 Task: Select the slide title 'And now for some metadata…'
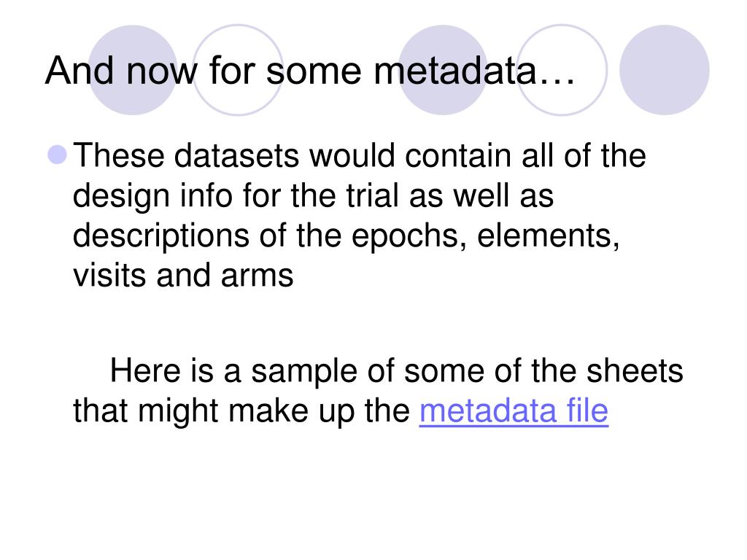coord(309,71)
